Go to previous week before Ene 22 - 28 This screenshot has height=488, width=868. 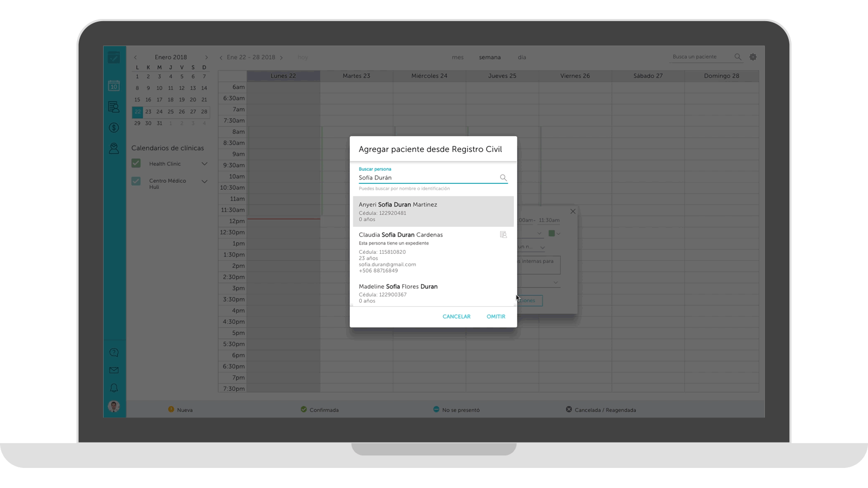pos(221,57)
